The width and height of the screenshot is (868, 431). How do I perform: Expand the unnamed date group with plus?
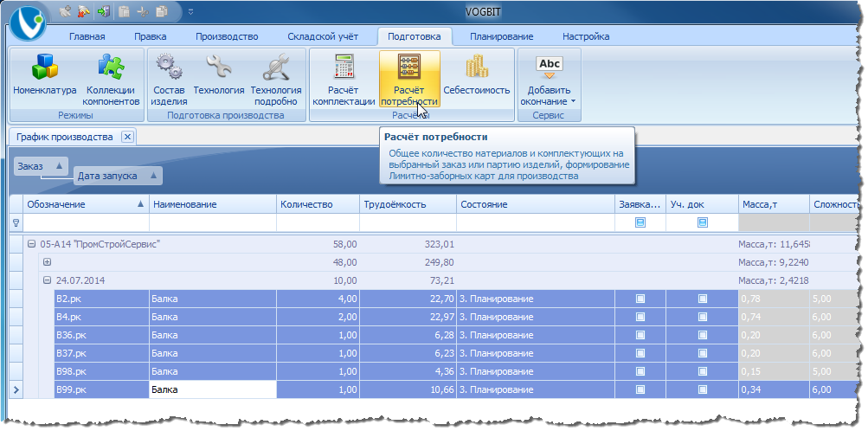click(x=47, y=262)
